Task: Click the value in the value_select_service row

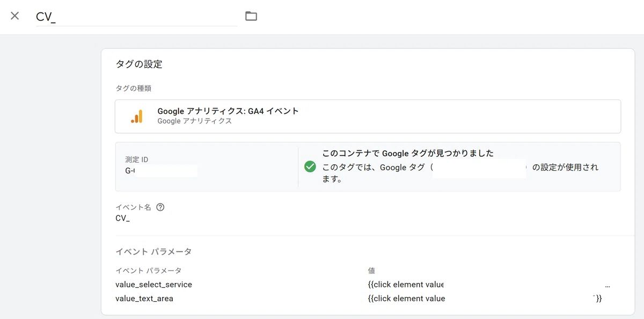Action: click(x=489, y=285)
